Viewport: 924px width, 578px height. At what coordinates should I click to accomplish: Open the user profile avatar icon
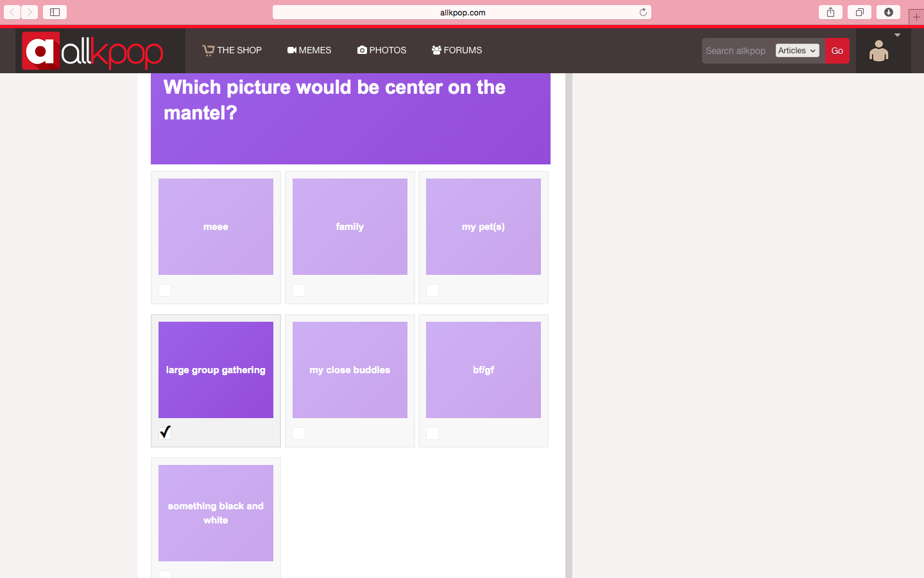878,51
